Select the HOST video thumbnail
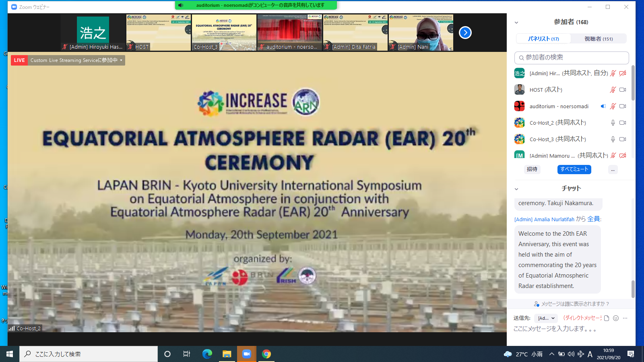 [x=159, y=33]
